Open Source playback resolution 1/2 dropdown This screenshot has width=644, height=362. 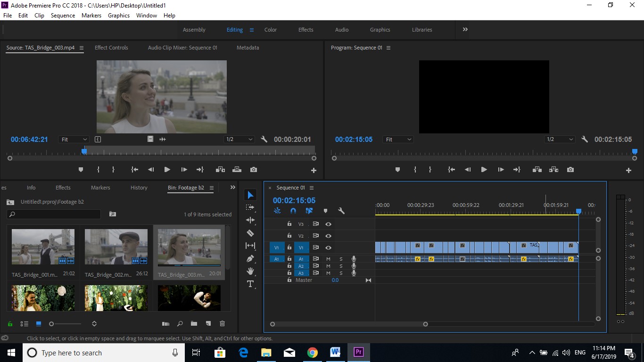coord(239,140)
